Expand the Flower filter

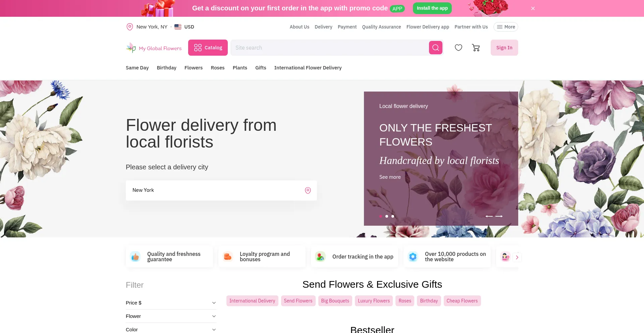pos(171,316)
